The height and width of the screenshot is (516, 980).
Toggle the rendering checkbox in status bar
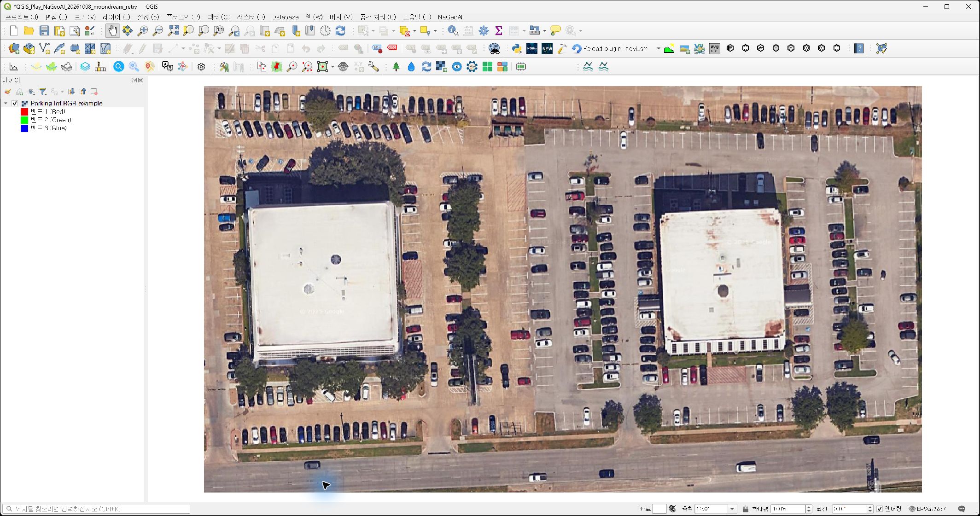pos(880,509)
